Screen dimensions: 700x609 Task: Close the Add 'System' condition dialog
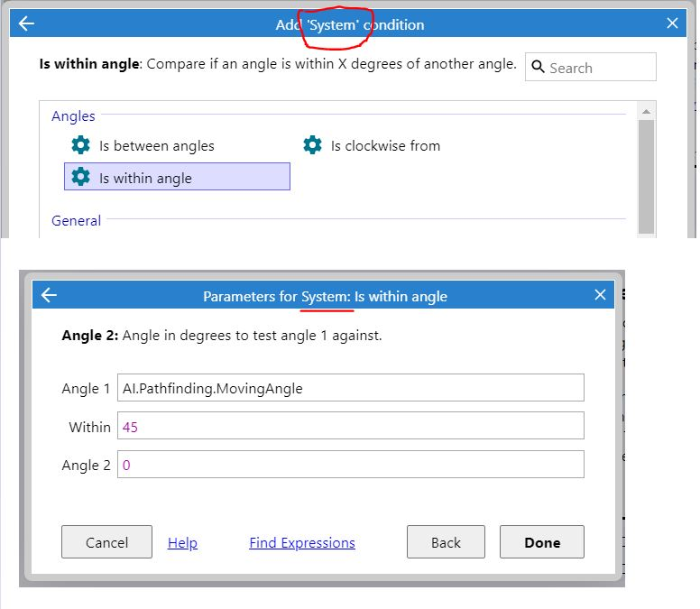(x=672, y=24)
